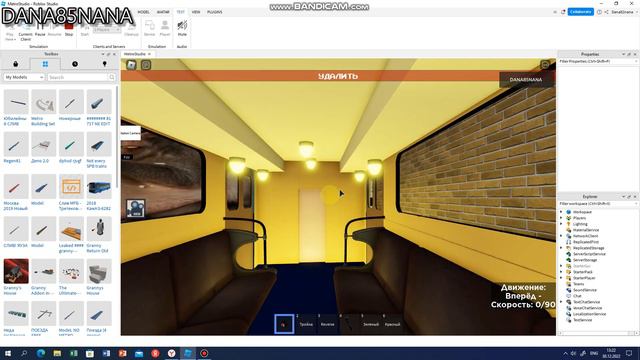This screenshot has width=640, height=360.
Task: Select the script model with code icon
Action: click(x=71, y=187)
